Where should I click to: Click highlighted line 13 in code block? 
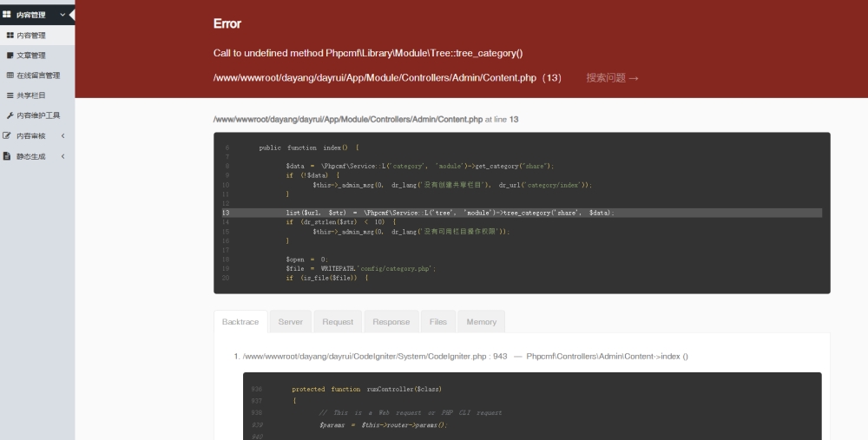[x=521, y=213]
